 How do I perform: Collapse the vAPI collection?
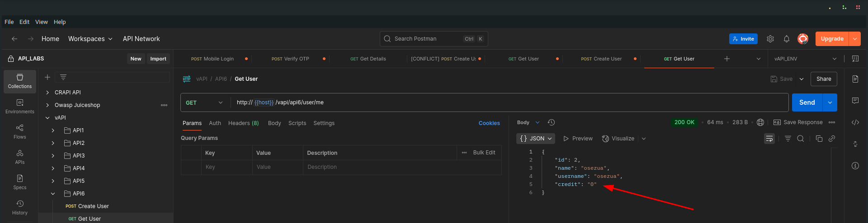47,118
